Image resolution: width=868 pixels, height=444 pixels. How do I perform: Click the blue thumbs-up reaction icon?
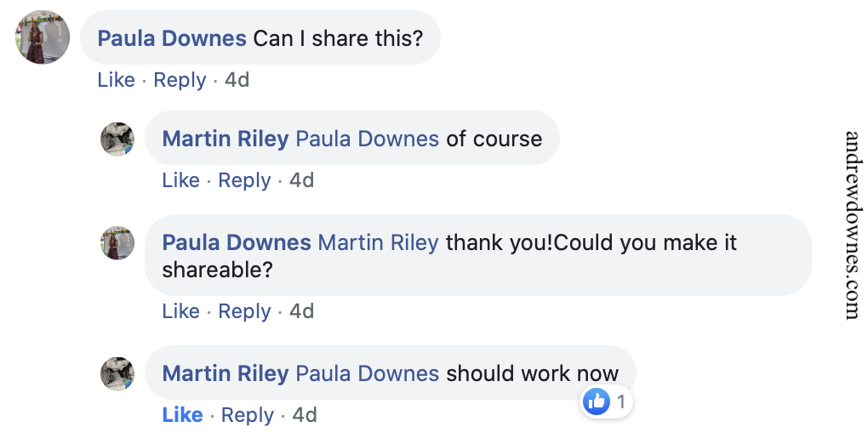coord(597,401)
